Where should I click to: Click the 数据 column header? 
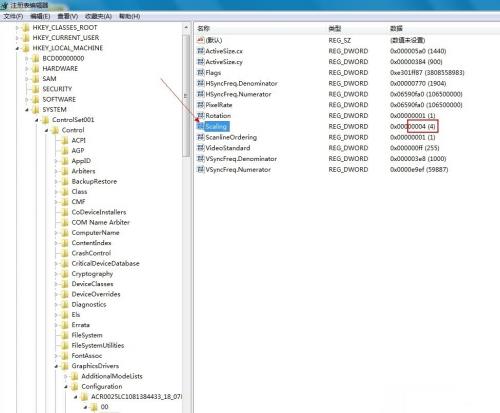[x=396, y=29]
